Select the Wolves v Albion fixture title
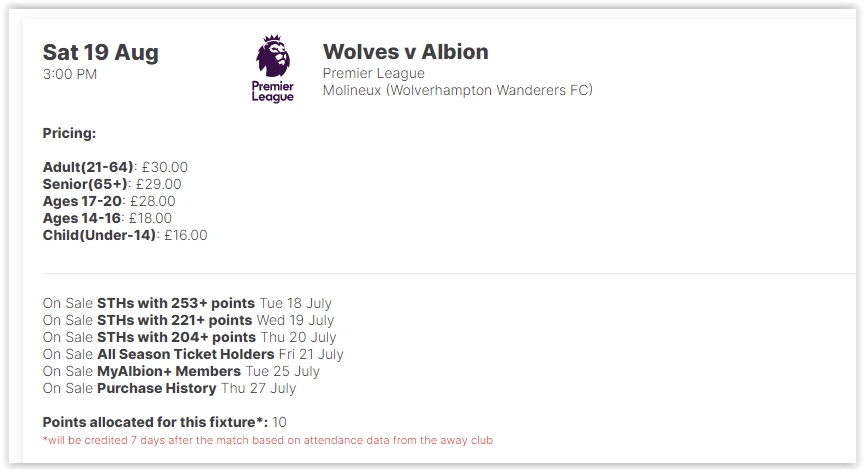The height and width of the screenshot is (471, 864). tap(406, 52)
